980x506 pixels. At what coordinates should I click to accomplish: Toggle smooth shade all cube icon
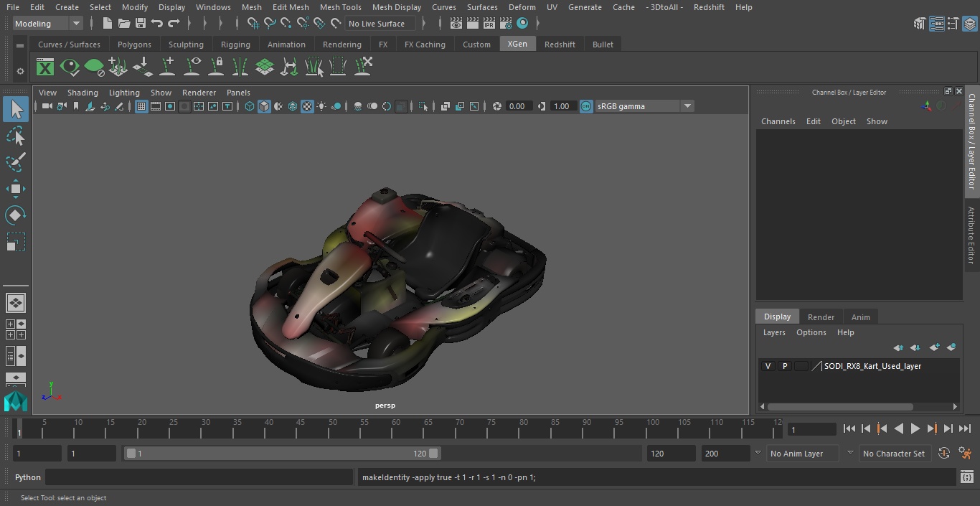(264, 106)
